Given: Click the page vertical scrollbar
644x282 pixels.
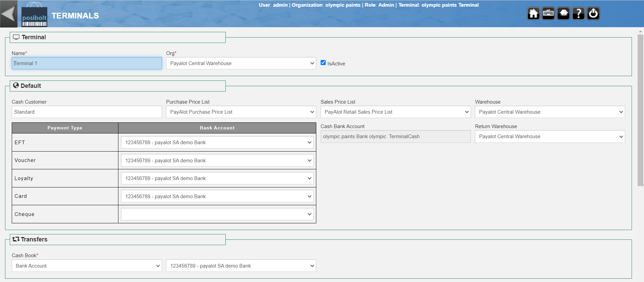Looking at the screenshot, I should [640, 110].
